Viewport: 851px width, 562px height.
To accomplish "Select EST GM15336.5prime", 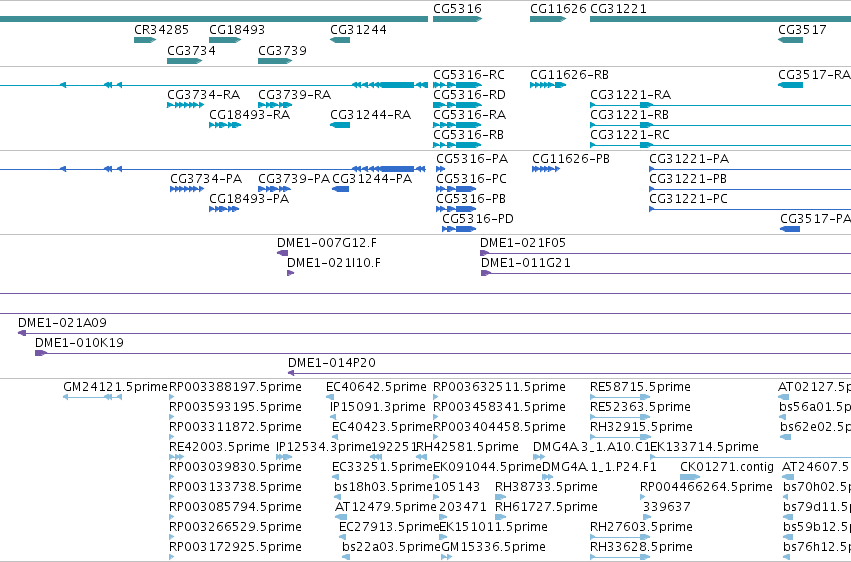I will [448, 557].
